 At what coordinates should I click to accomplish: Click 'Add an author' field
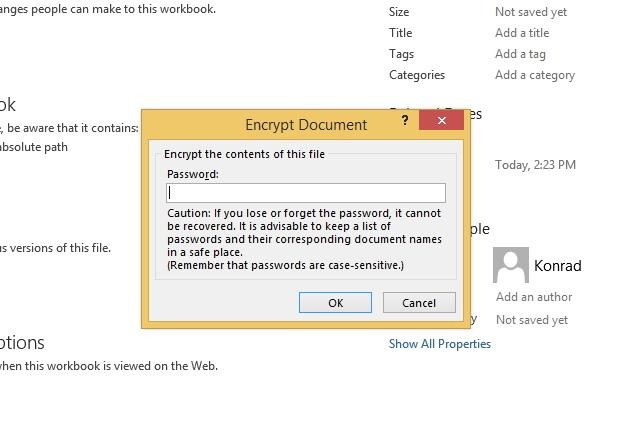click(534, 297)
